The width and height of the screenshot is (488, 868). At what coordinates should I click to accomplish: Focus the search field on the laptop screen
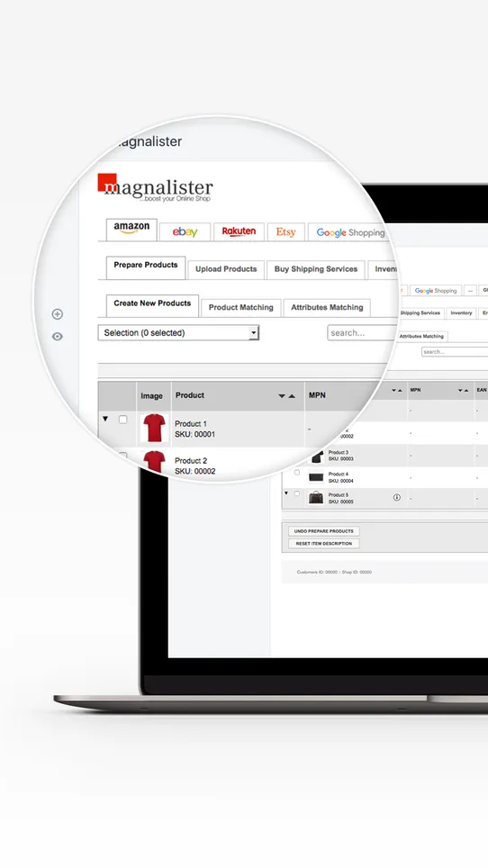coord(455,351)
